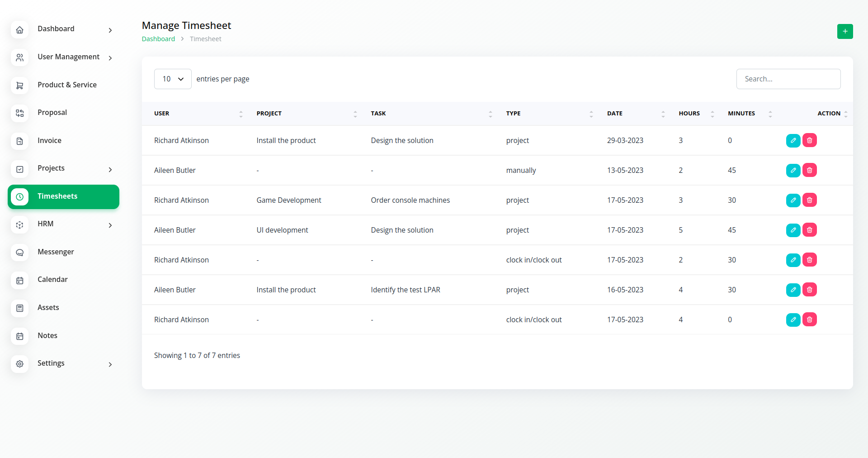Open the Calendar icon in sidebar
868x458 pixels.
pos(20,280)
